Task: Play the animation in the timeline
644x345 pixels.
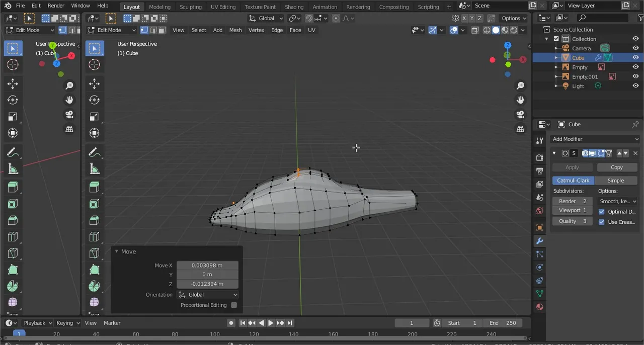Action: [271, 323]
